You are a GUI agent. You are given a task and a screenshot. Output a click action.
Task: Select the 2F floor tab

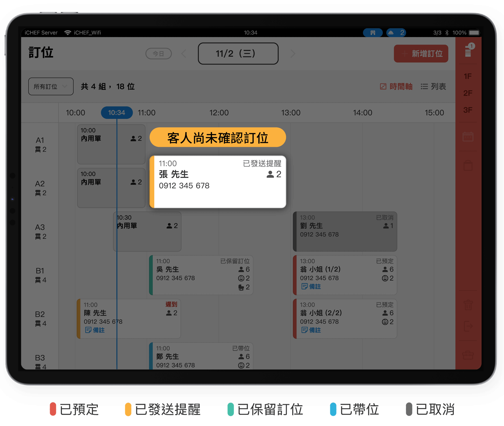(x=468, y=93)
